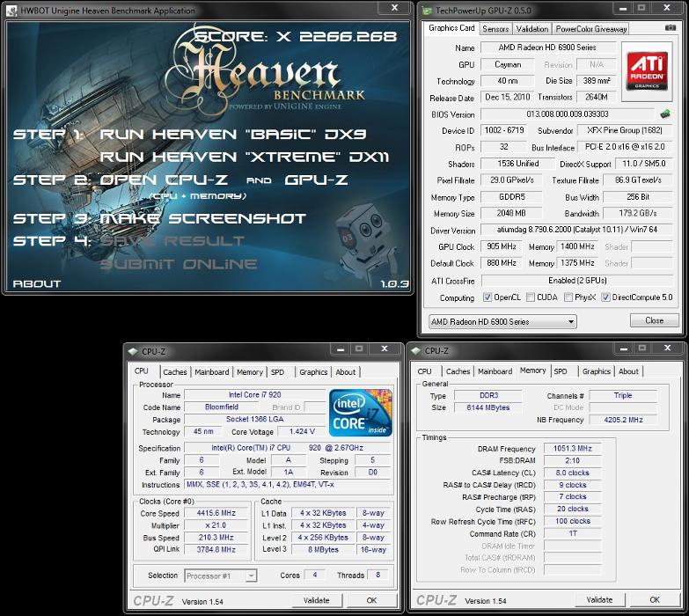Screen dimensions: 689x616
Task: Click the NB Frequency 4205.2 MHz value
Action: point(623,420)
